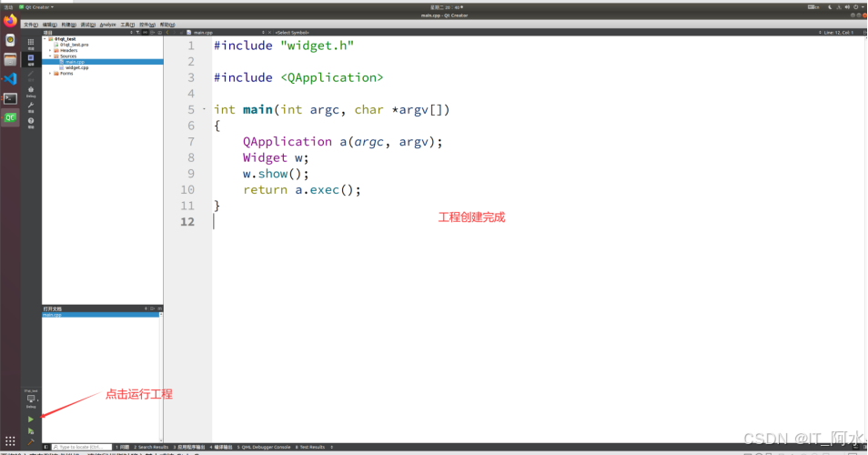Filter the project tree with the funnel icon

click(137, 33)
